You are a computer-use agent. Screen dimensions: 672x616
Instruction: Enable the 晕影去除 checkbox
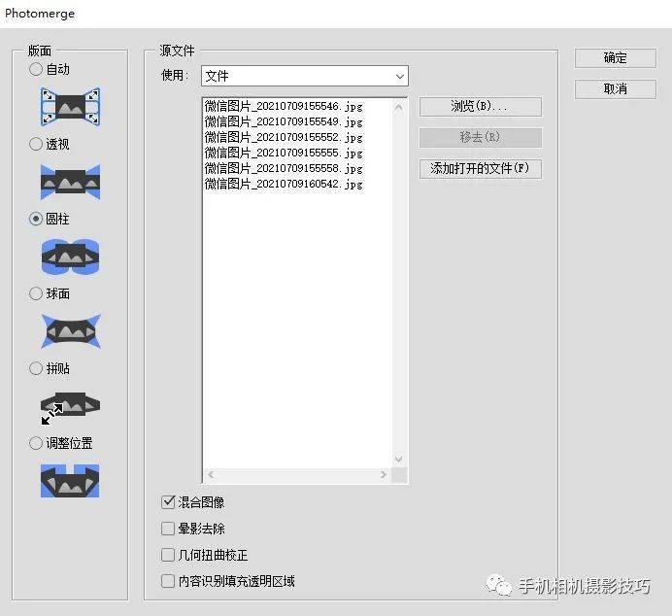[168, 529]
